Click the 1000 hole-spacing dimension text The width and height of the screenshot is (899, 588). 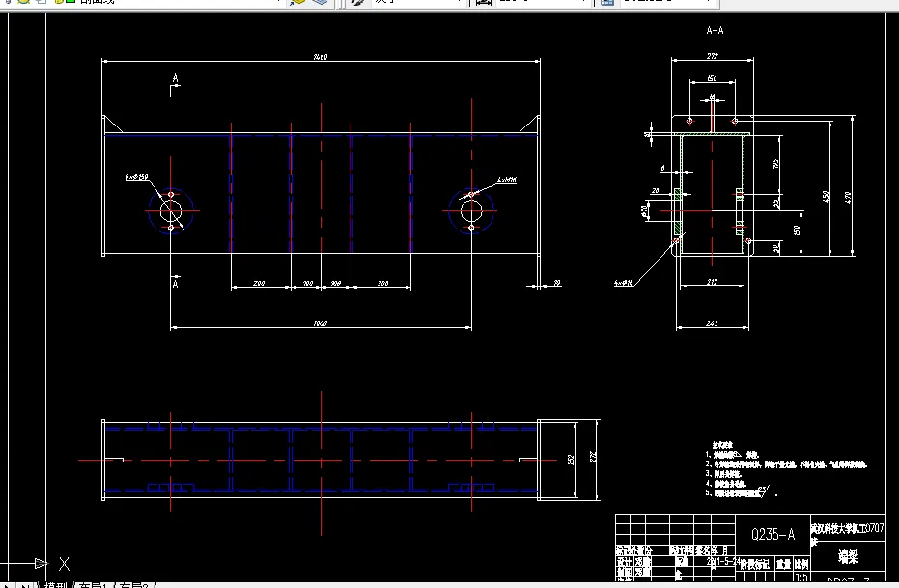(320, 323)
